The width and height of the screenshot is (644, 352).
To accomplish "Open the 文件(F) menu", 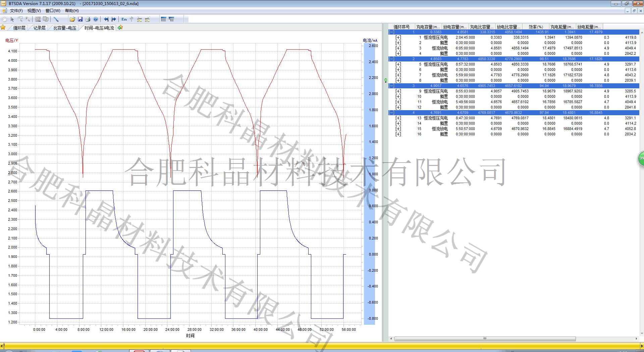I will click(16, 11).
